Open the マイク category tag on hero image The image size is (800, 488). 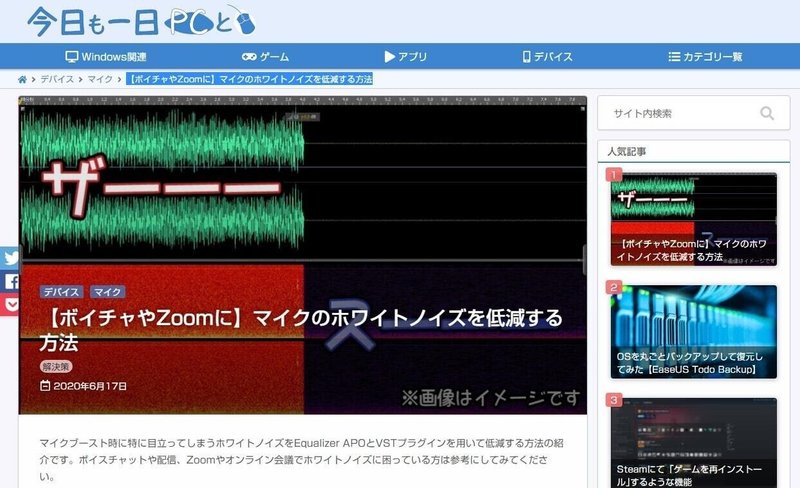[107, 291]
